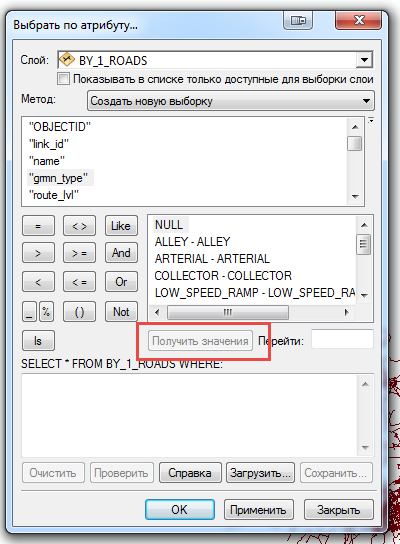Image resolution: width=400 pixels, height=544 pixels.
Task: Click the And operator button
Action: (121, 253)
